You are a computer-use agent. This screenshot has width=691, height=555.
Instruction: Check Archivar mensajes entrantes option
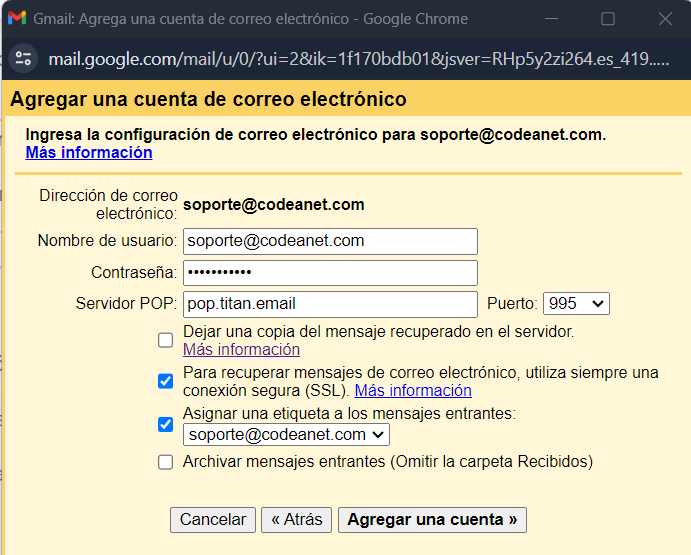[165, 462]
